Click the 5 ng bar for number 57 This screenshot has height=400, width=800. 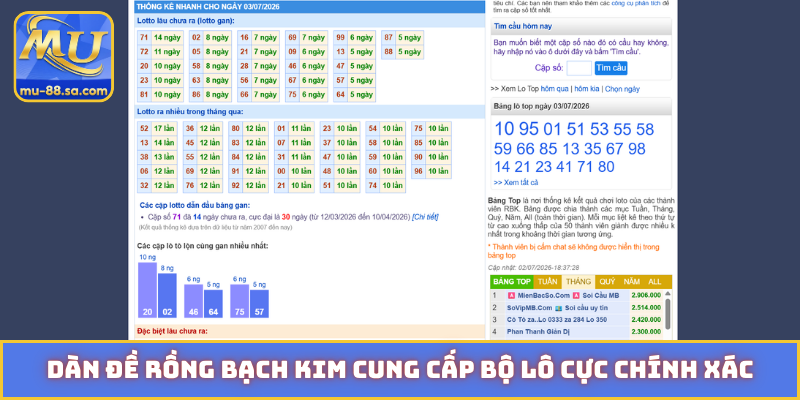point(259,304)
